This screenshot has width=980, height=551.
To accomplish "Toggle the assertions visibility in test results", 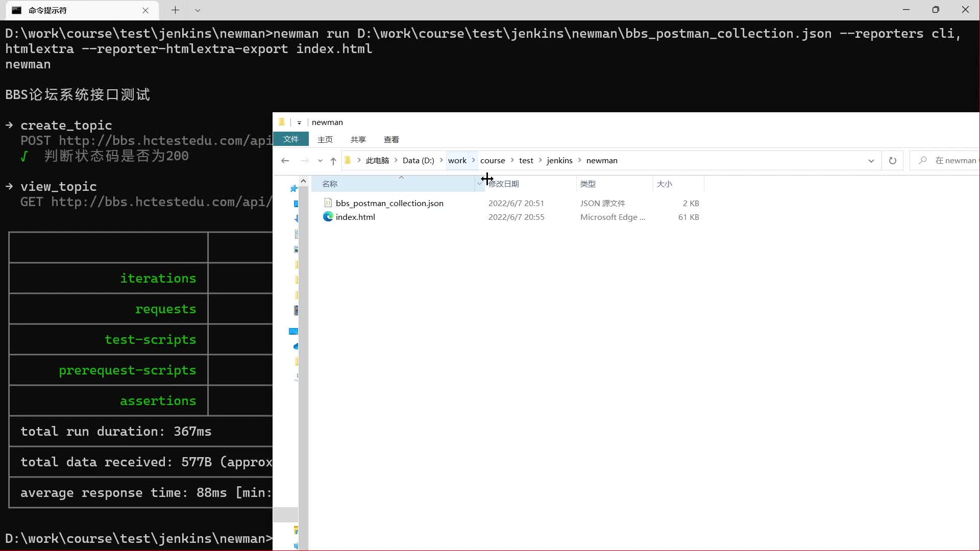I will (x=158, y=400).
